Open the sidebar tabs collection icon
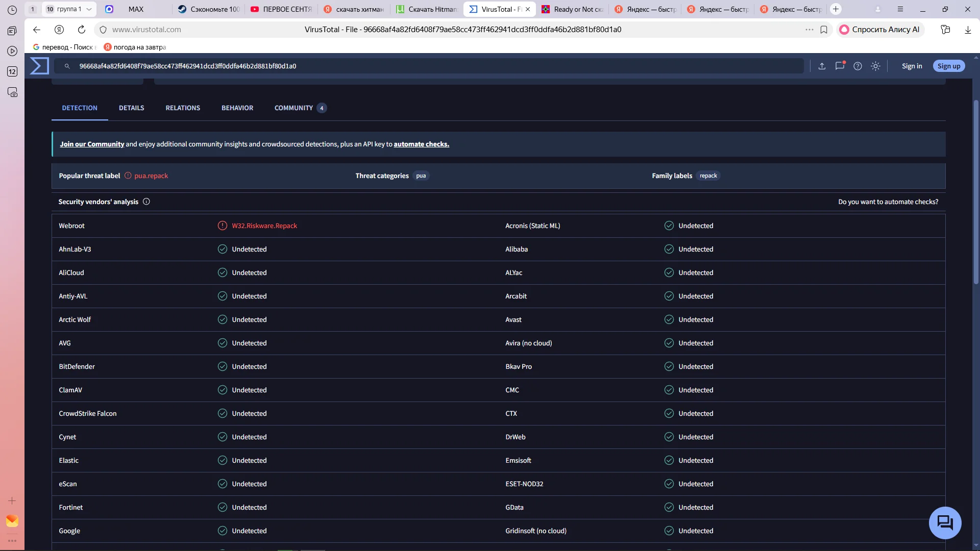 [x=12, y=31]
